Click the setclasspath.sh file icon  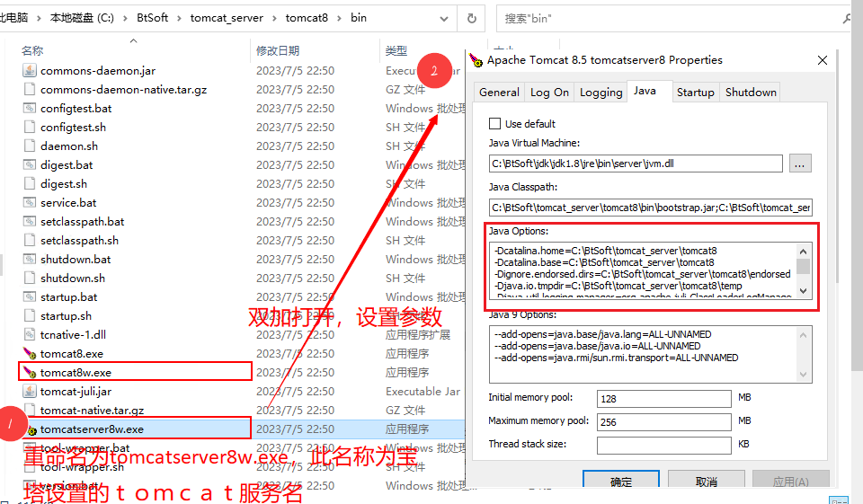(x=29, y=241)
